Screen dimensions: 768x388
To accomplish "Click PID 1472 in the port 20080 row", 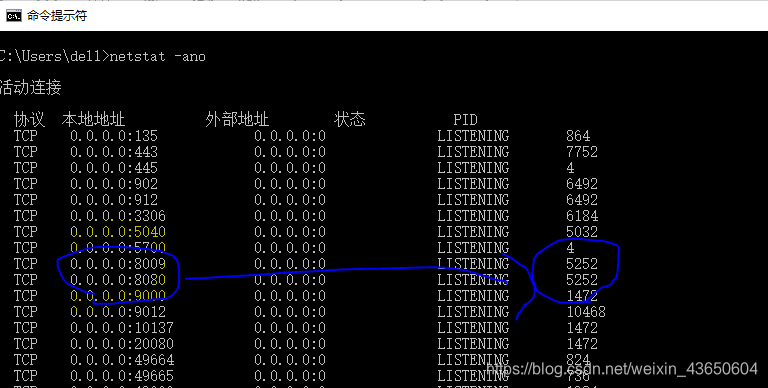I will [582, 344].
